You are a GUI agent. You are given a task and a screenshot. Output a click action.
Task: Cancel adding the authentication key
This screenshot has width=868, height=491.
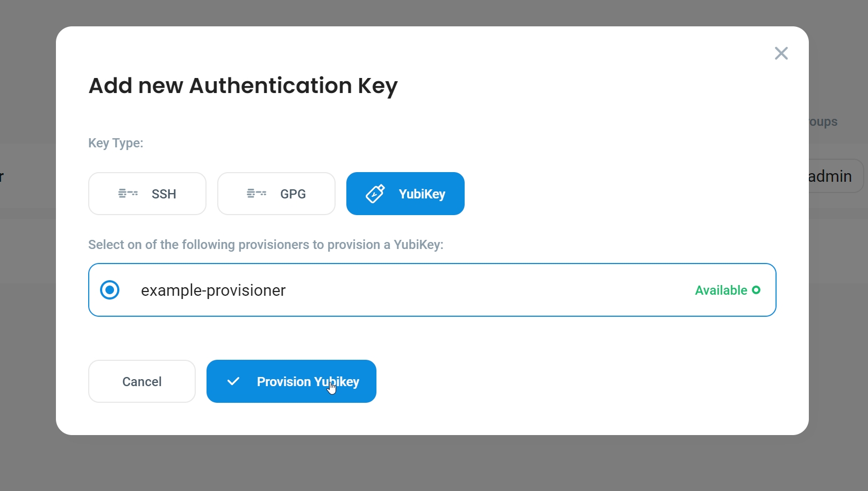pos(142,381)
